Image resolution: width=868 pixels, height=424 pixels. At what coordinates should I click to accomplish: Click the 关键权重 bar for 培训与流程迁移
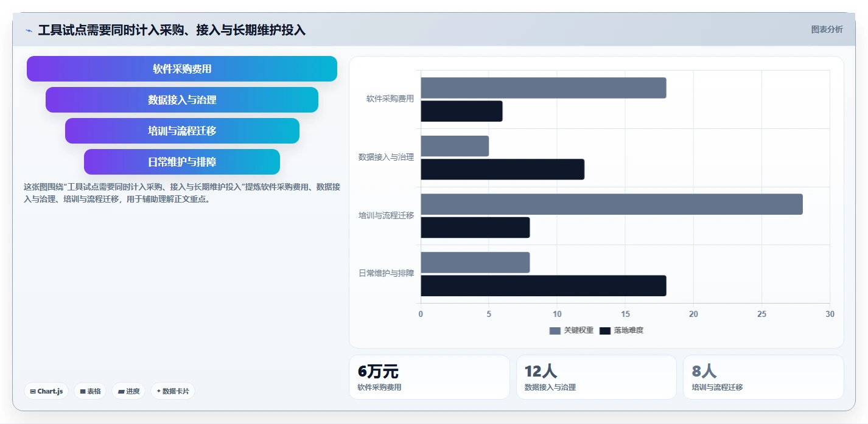pos(612,204)
